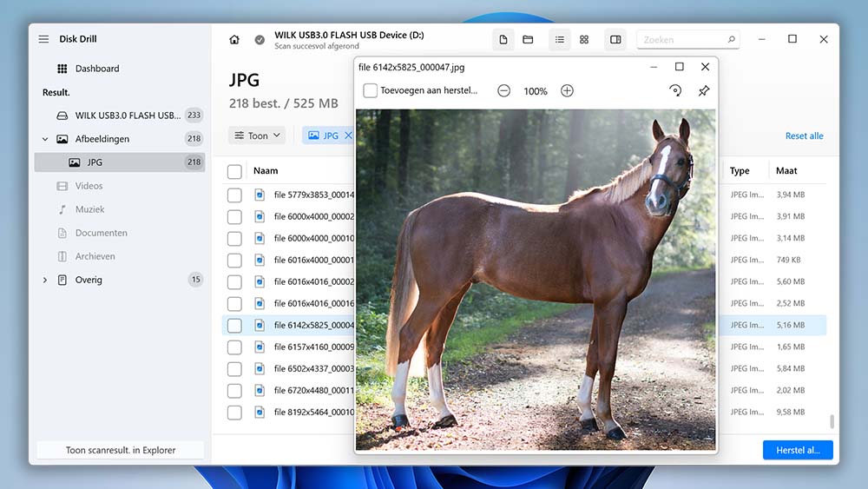Image resolution: width=868 pixels, height=489 pixels.
Task: Select the file view icon in toolbar
Action: click(x=503, y=40)
